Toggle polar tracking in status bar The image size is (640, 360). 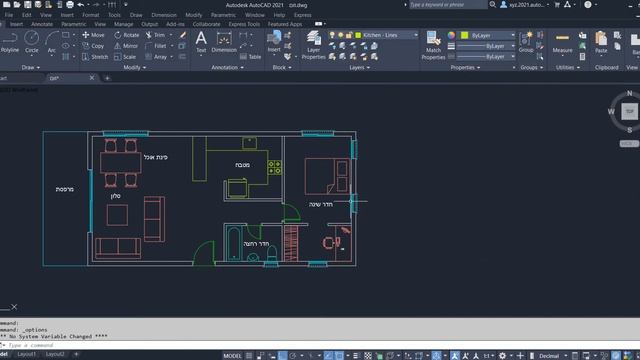coord(293,356)
